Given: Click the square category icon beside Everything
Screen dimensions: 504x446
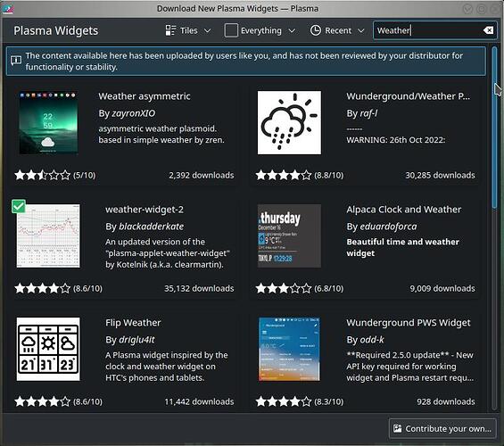Looking at the screenshot, I should [231, 30].
